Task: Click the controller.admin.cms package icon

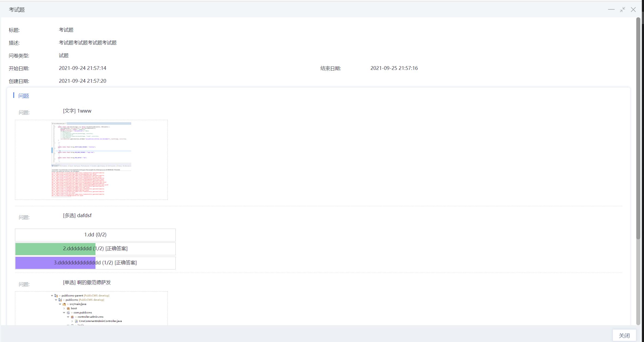Action: click(x=72, y=317)
